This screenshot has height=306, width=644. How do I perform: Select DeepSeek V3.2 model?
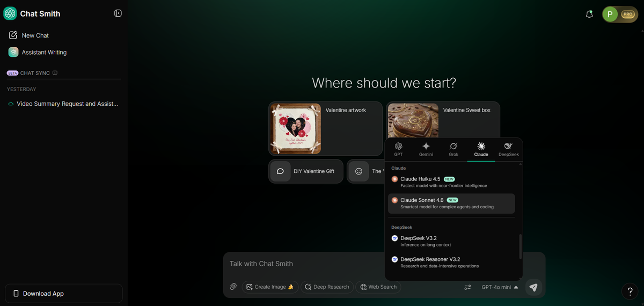[451, 241]
